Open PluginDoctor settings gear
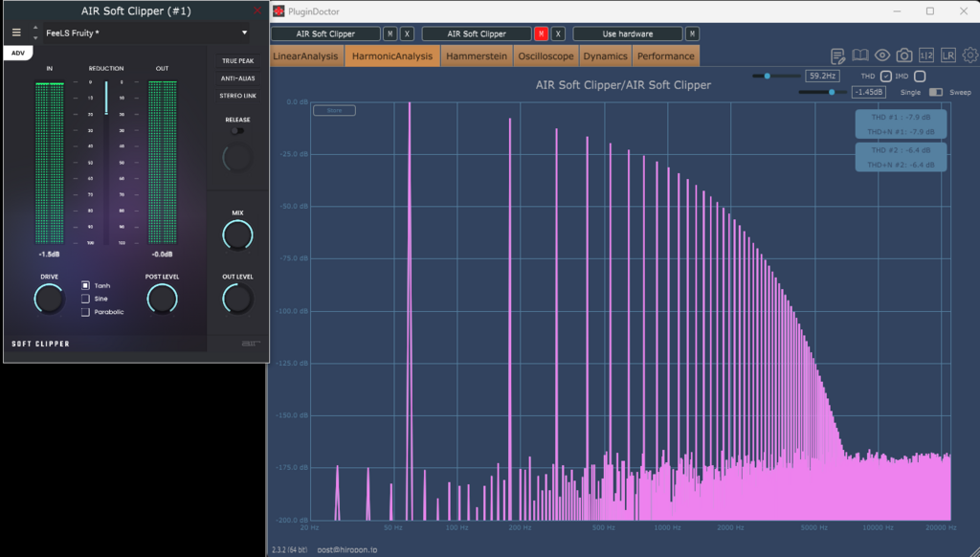This screenshot has height=557, width=980. tap(970, 55)
